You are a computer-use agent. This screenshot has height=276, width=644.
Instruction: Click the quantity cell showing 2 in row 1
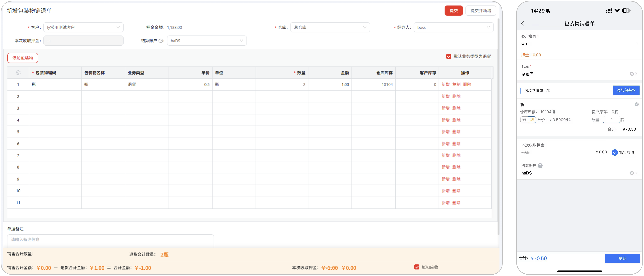tap(282, 85)
